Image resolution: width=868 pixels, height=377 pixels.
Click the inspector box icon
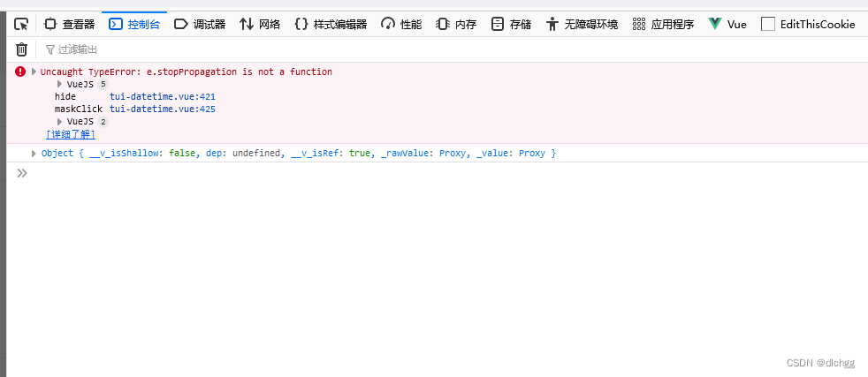coord(50,24)
